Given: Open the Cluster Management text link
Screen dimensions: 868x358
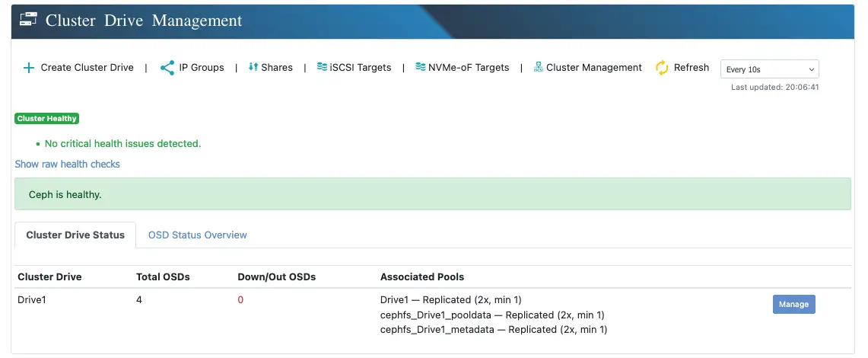Looking at the screenshot, I should click(x=593, y=68).
